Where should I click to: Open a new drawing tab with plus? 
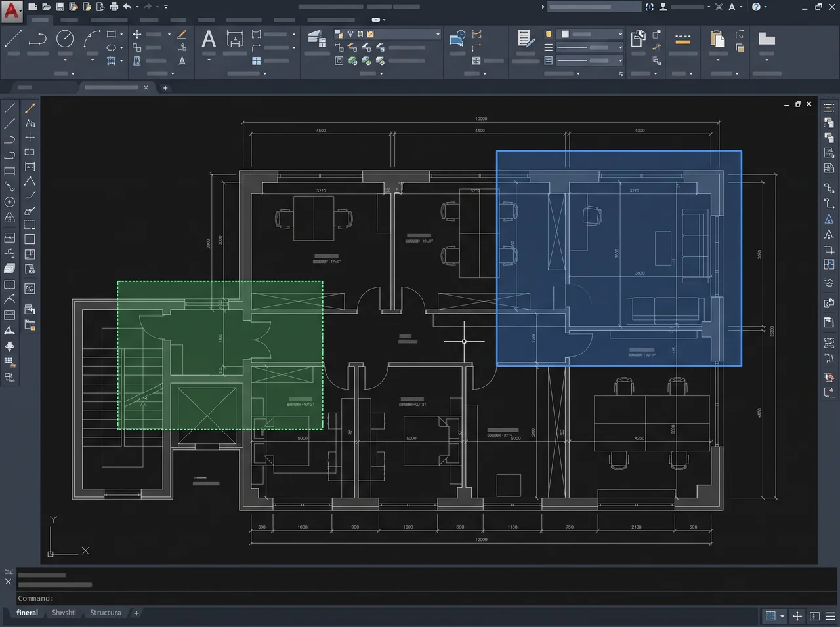pos(165,88)
